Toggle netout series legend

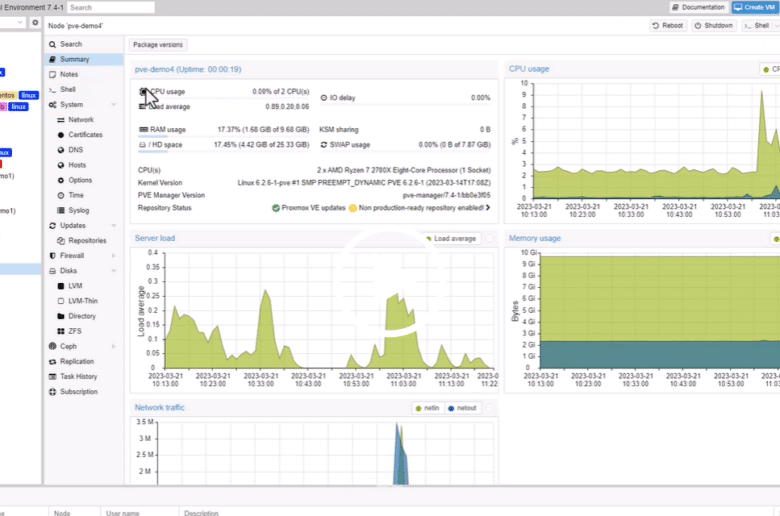[463, 408]
